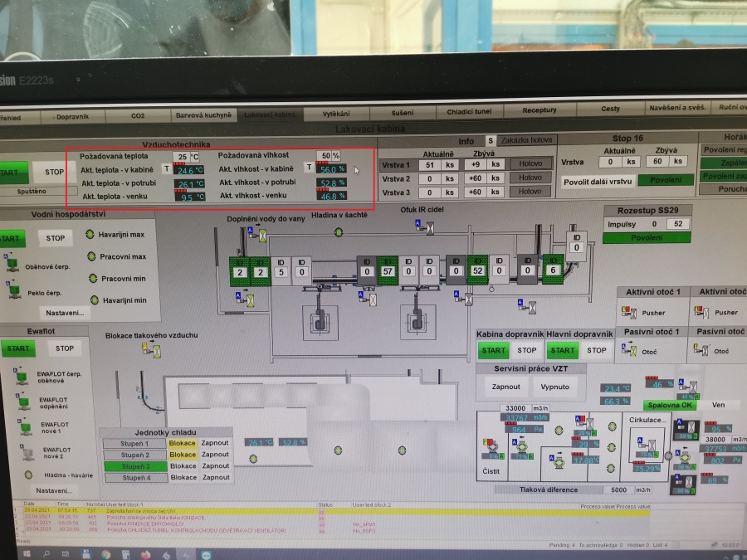Click the Pusher valve icon under Aktivní otoč 1

(629, 312)
